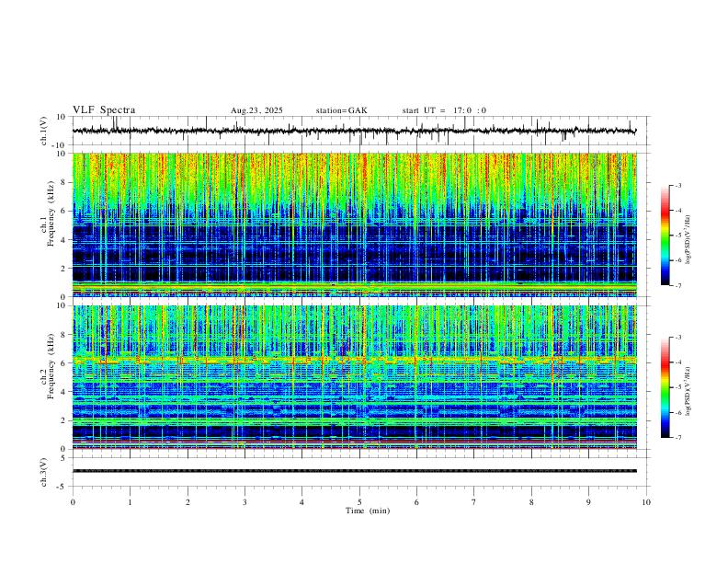Click the upper log(PSD) colorbar label
Image resolution: width=728 pixels, height=563 pixels.
pyautogui.click(x=688, y=240)
